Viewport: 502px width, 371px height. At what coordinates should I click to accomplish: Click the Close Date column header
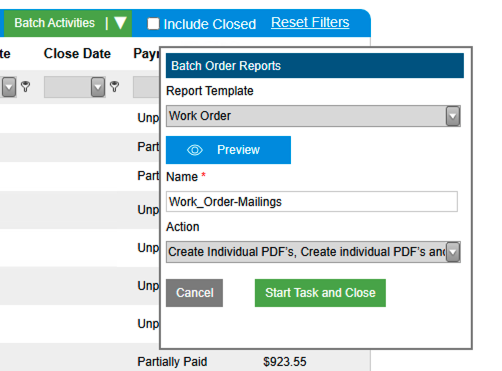click(77, 53)
